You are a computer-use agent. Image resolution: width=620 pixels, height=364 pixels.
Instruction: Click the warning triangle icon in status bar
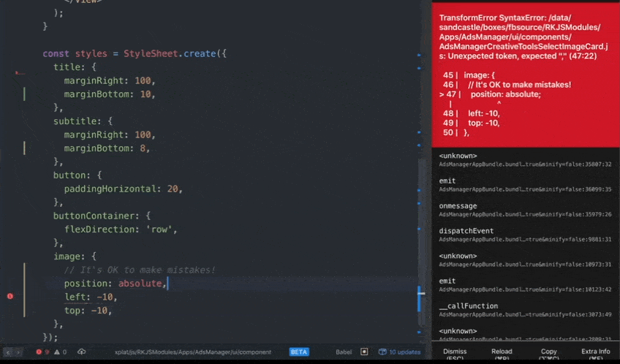pyautogui.click(x=56, y=352)
